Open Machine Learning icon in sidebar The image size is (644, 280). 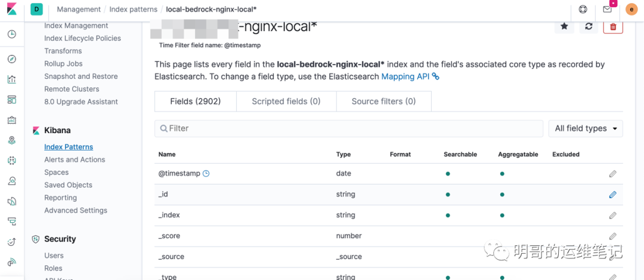tap(12, 161)
